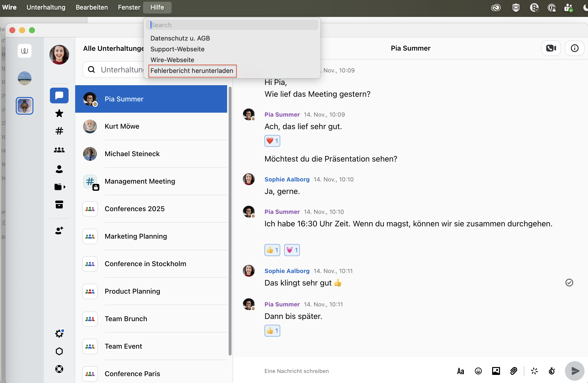The width and height of the screenshot is (588, 383).
Task: Click the conversation list scrollbar
Action: (x=230, y=221)
